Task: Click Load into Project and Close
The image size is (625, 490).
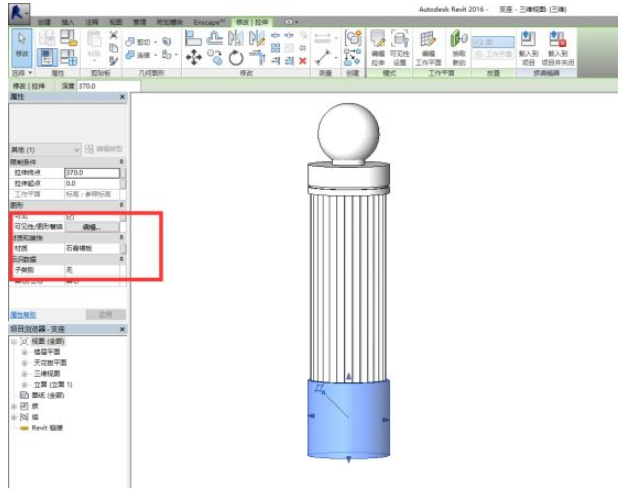Action: [x=558, y=48]
